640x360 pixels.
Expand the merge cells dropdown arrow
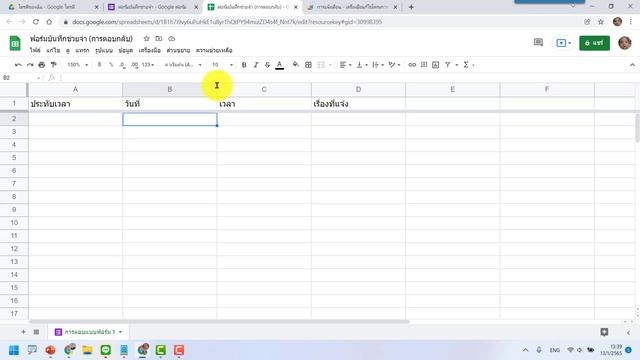330,65
